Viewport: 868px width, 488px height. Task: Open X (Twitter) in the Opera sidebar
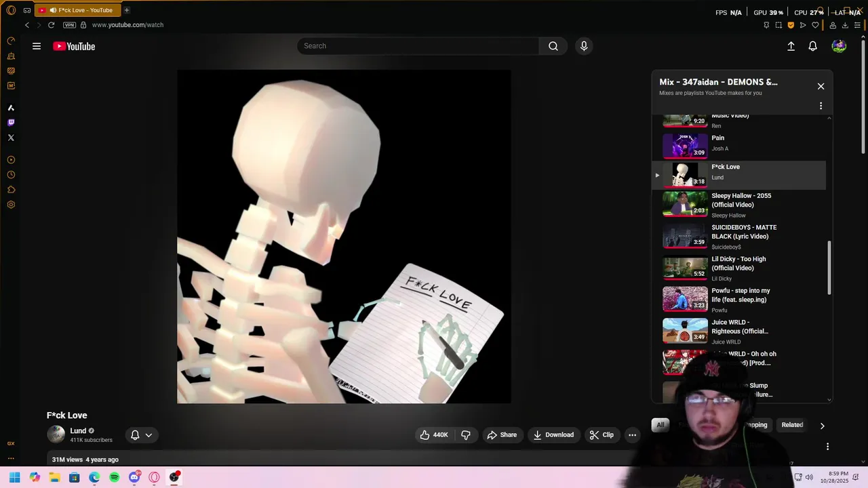point(11,138)
